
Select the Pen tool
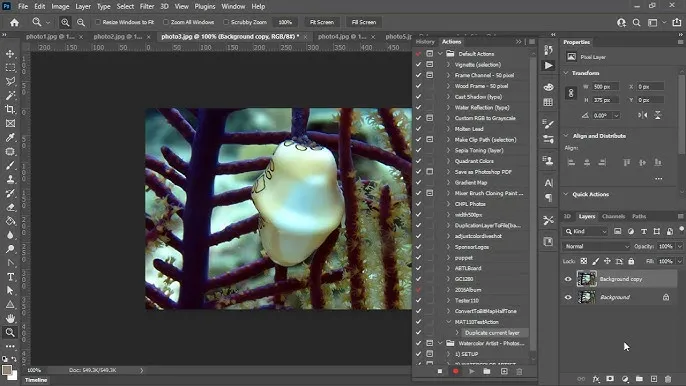pyautogui.click(x=10, y=263)
